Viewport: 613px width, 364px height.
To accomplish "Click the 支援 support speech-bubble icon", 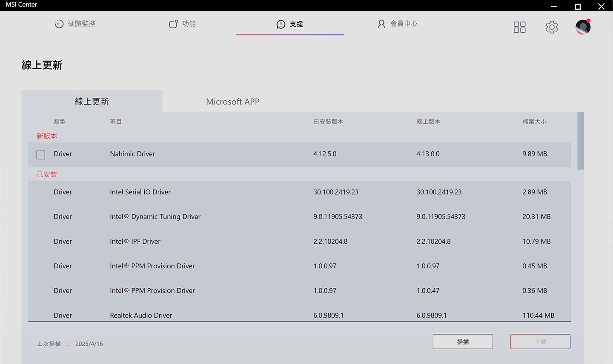I will click(x=281, y=24).
